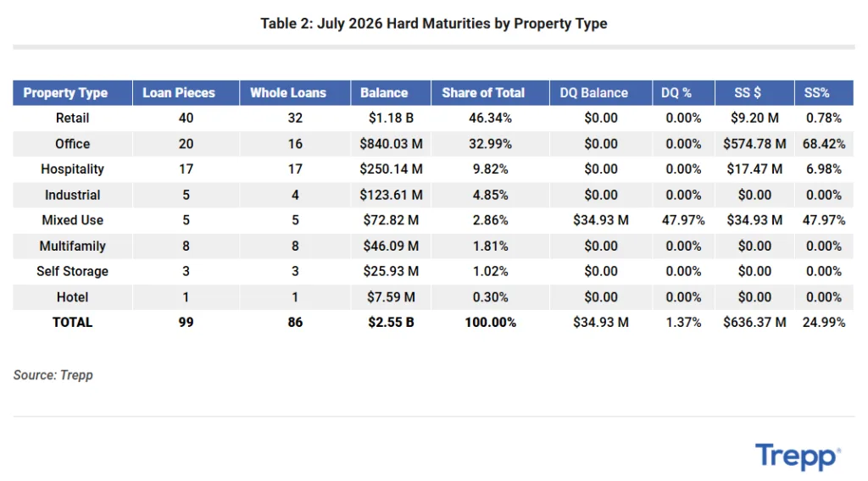Click Hotel balance '$7.59 M'

pos(391,297)
